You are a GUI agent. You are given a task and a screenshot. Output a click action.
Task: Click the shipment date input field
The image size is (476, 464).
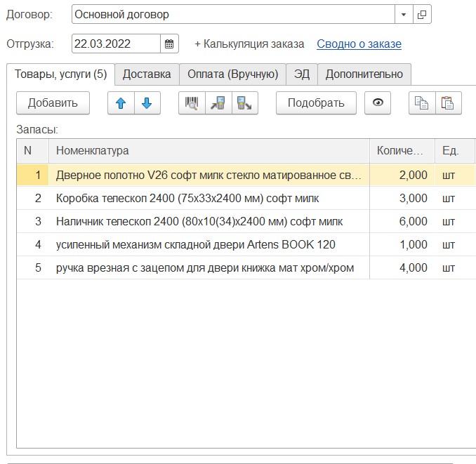coord(116,44)
